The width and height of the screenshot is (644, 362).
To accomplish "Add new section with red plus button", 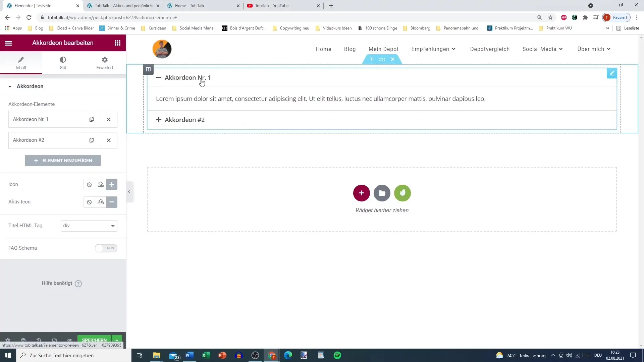I will 361,193.
